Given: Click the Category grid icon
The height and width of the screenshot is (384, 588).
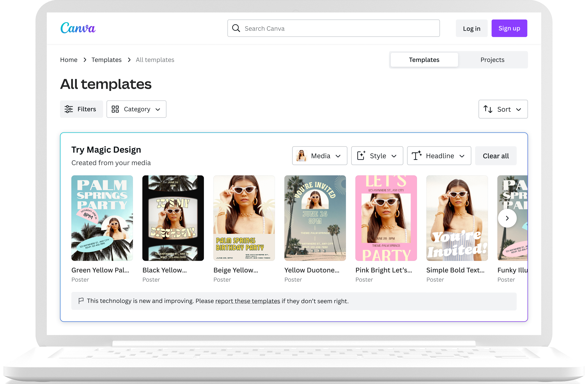Looking at the screenshot, I should 115,109.
